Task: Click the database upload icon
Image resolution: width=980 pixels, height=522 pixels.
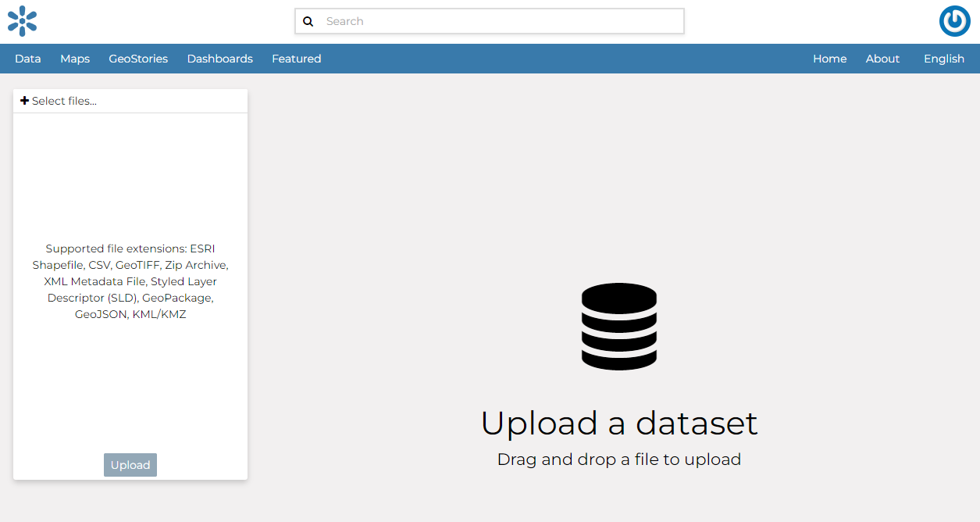Action: click(619, 326)
